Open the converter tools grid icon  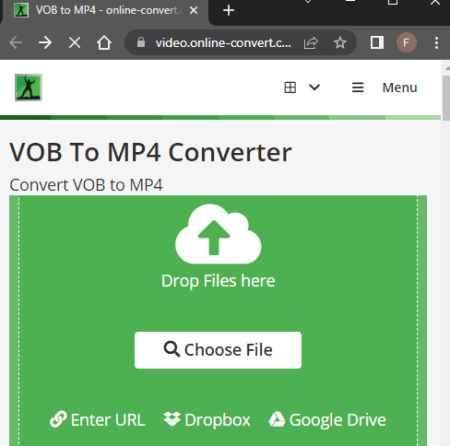tap(290, 88)
